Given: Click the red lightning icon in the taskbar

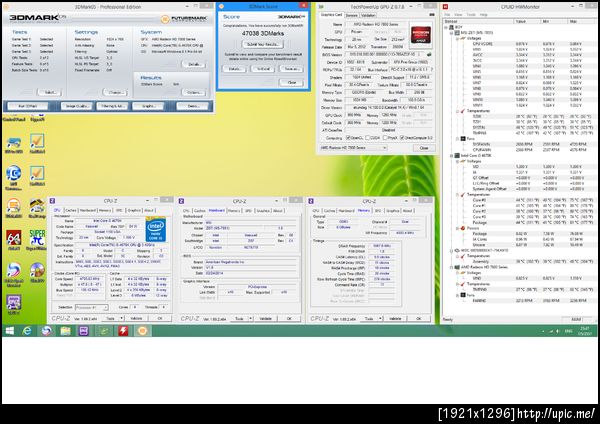Looking at the screenshot, I should pos(123,331).
